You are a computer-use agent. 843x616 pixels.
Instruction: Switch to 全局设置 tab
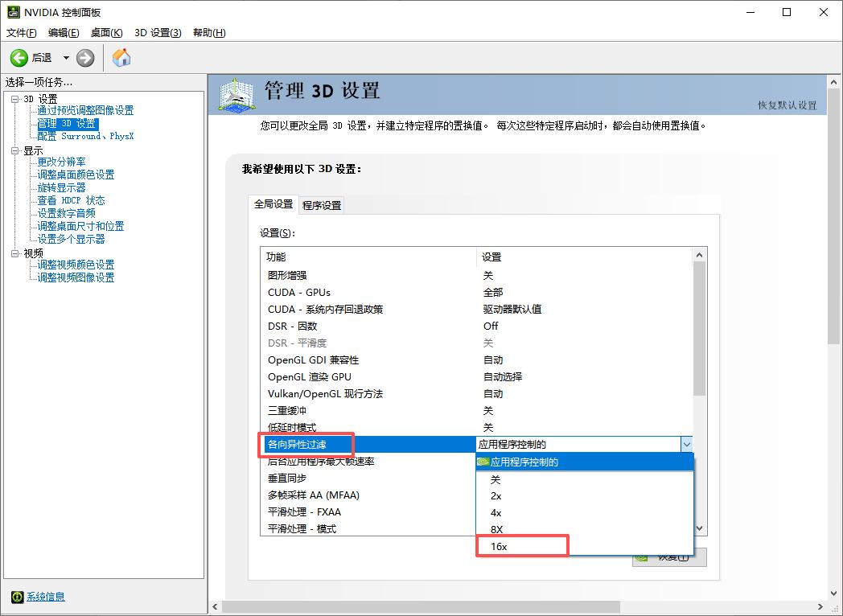click(x=273, y=204)
